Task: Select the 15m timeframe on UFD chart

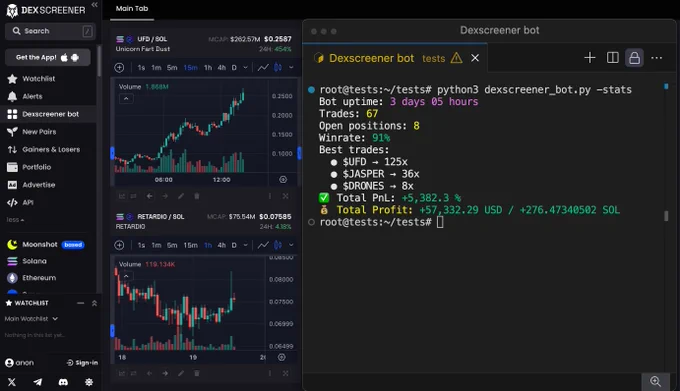Action: pos(190,68)
